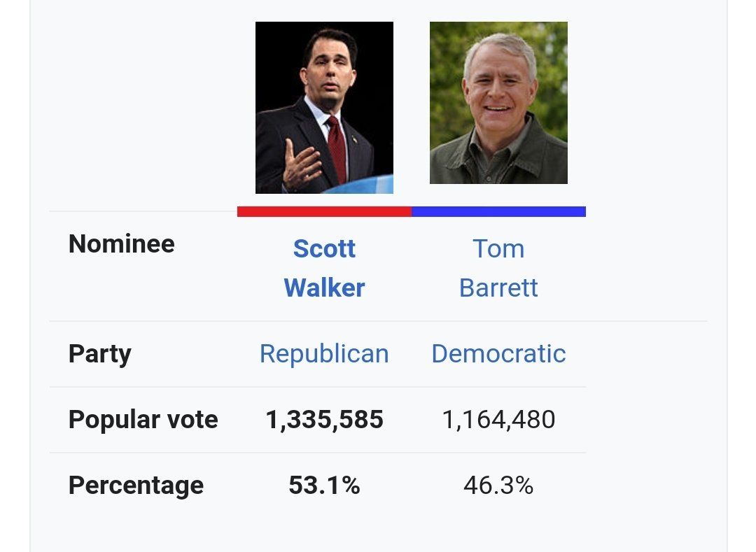Open the Tom Barrett nominee link
756x552 pixels.
click(498, 268)
